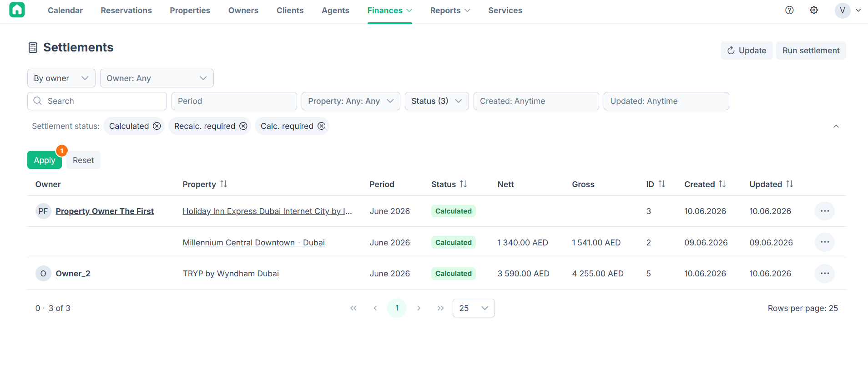This screenshot has width=868, height=387.
Task: Click the Created: Anytime field
Action: [536, 101]
